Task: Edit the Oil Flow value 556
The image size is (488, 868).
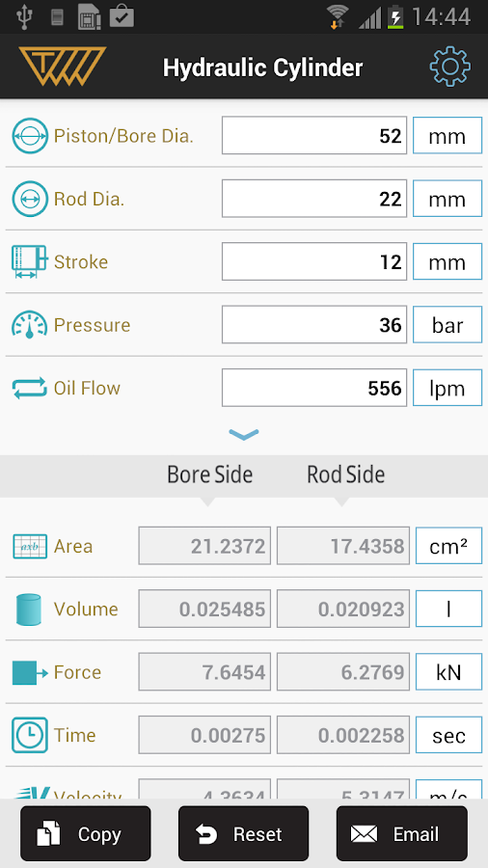Action: tap(314, 388)
